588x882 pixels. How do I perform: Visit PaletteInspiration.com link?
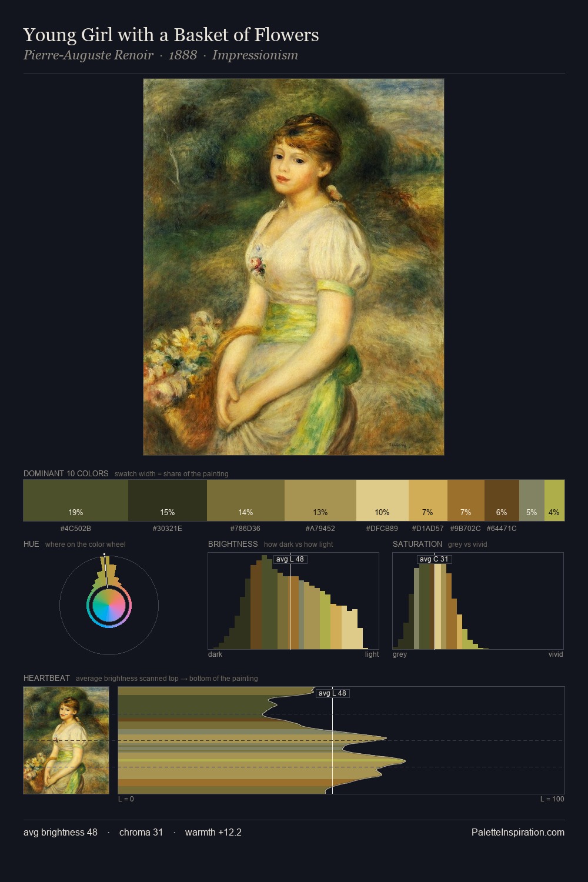click(518, 833)
